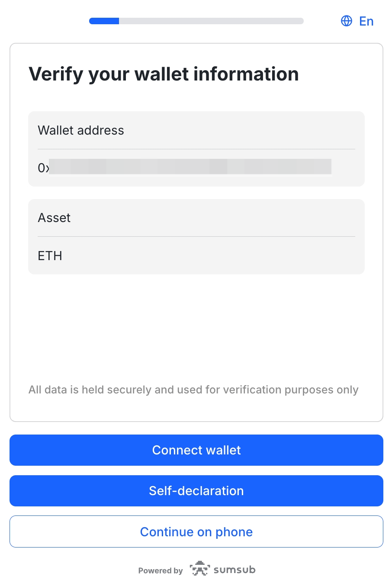Click the blurred wallet address value

190,167
